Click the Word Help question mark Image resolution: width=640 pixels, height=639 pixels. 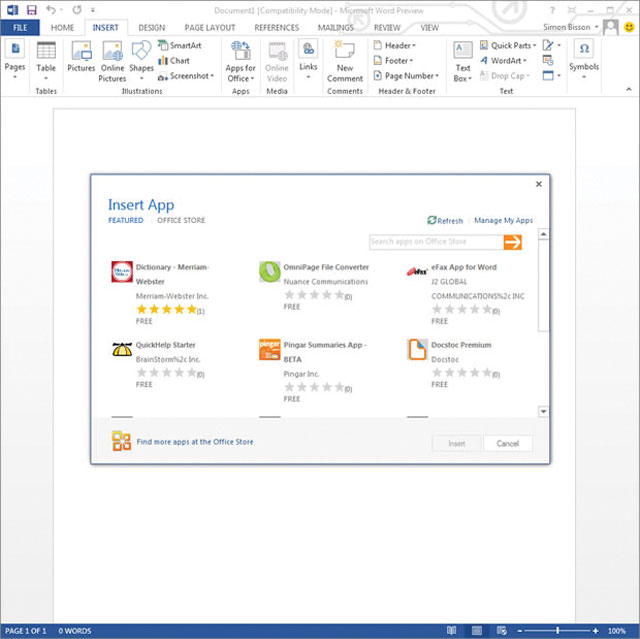tap(552, 10)
